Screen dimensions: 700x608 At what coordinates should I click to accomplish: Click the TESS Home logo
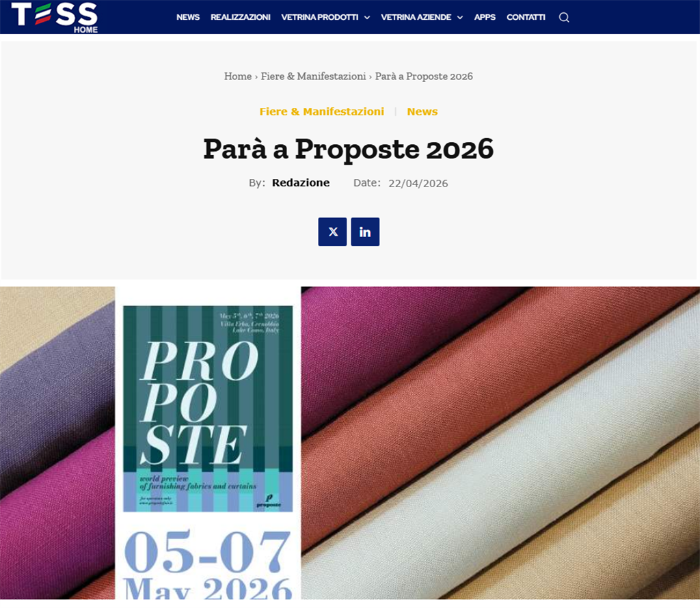55,17
